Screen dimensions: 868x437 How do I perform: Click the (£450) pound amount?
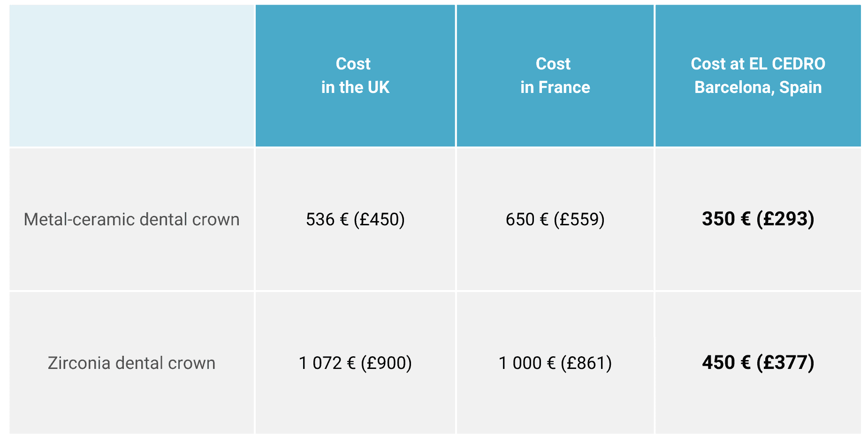coord(379,219)
